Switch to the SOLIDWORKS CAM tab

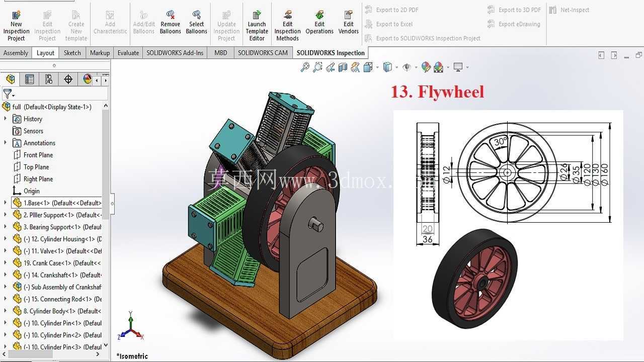pyautogui.click(x=263, y=53)
